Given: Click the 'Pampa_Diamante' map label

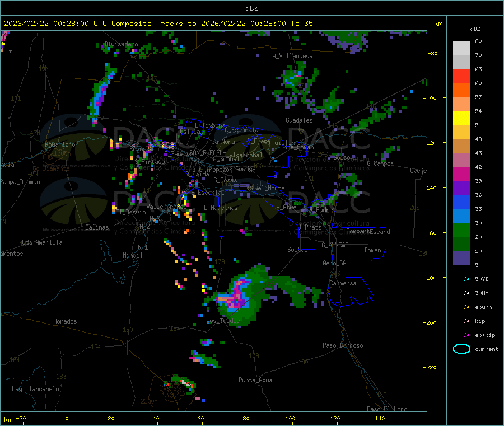Looking at the screenshot, I should (x=24, y=182).
